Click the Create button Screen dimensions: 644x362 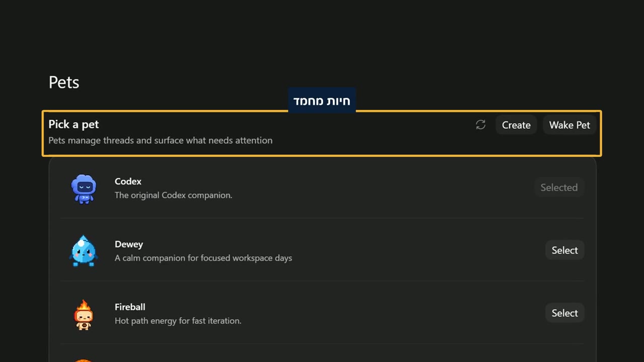coord(516,125)
